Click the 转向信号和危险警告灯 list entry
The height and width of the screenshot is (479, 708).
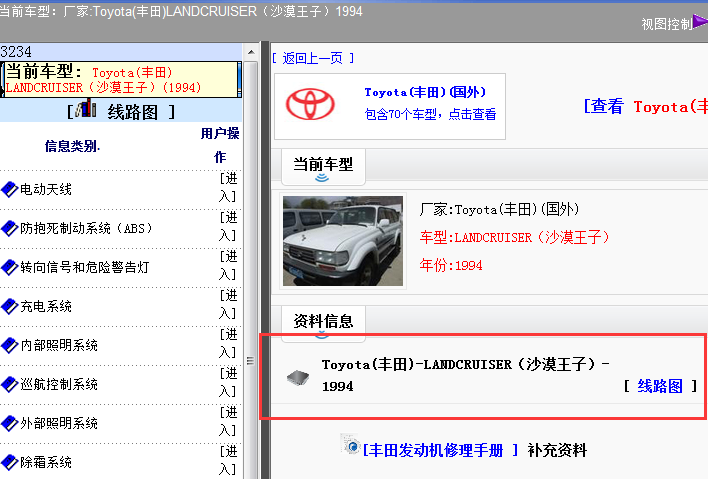click(x=85, y=267)
